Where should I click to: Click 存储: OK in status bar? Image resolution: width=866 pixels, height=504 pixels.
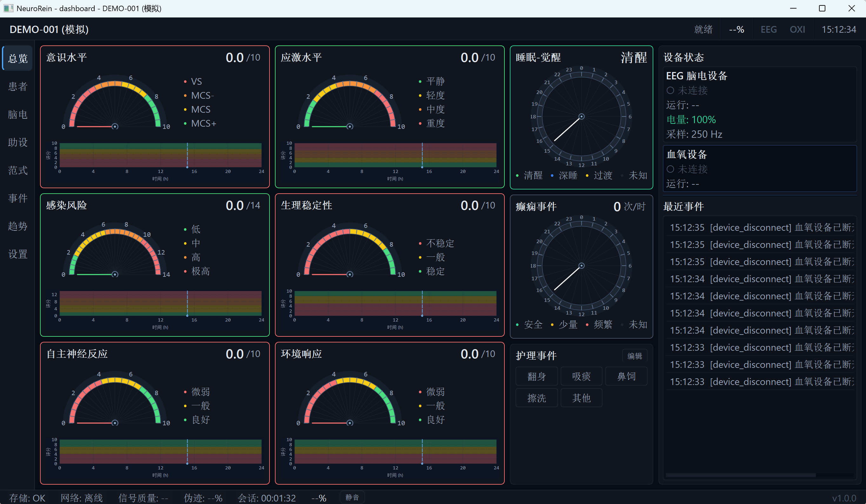(x=27, y=498)
